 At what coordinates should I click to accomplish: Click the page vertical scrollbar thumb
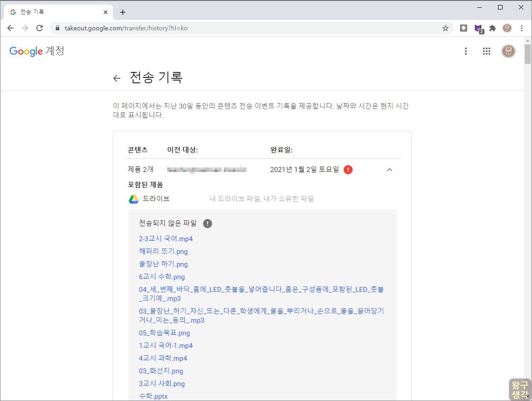point(527,53)
